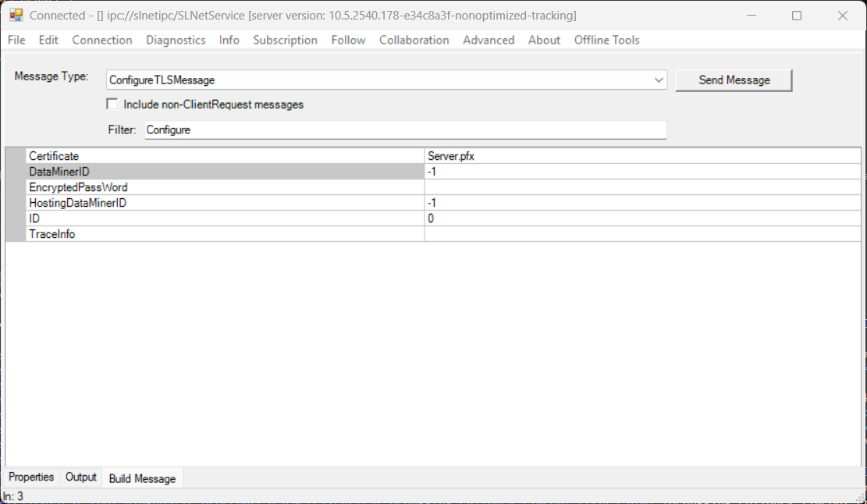
Task: Switch to the Properties tab
Action: 31,477
